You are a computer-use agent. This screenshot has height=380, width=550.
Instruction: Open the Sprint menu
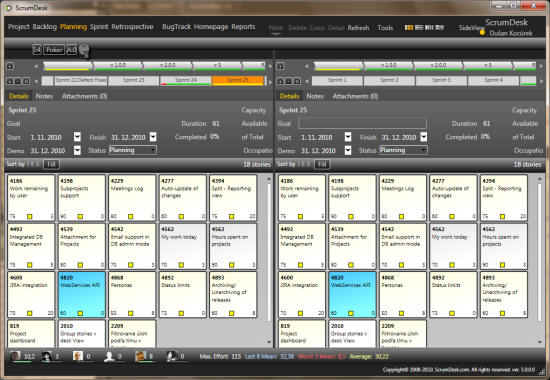pos(99,27)
